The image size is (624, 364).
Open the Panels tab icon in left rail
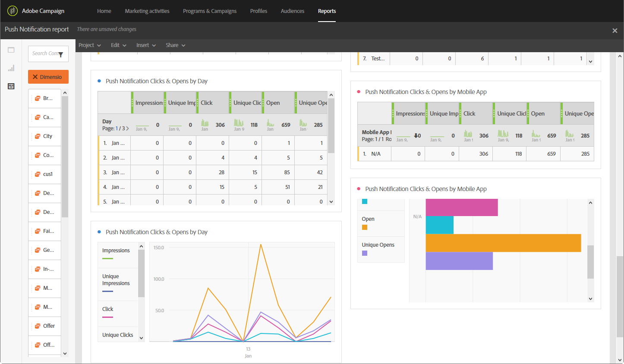pyautogui.click(x=11, y=50)
